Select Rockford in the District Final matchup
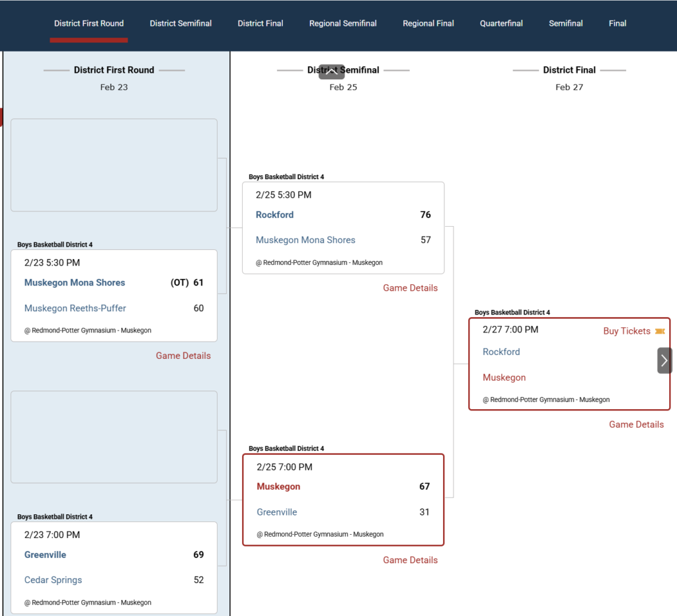Image resolution: width=677 pixels, height=616 pixels. point(501,352)
